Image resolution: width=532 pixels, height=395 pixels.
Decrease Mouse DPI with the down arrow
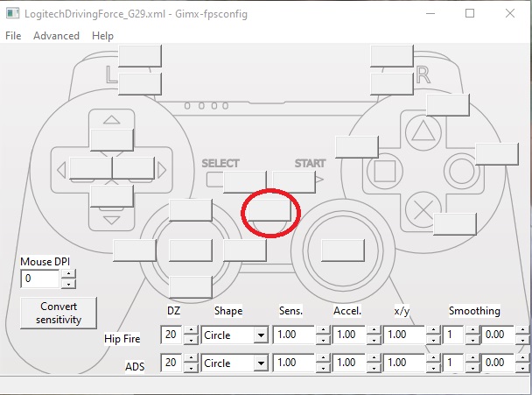[68, 284]
